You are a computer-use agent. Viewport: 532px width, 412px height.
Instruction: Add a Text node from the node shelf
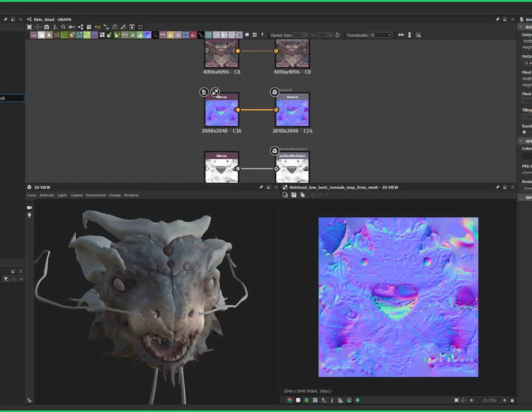pyautogui.click(x=178, y=35)
